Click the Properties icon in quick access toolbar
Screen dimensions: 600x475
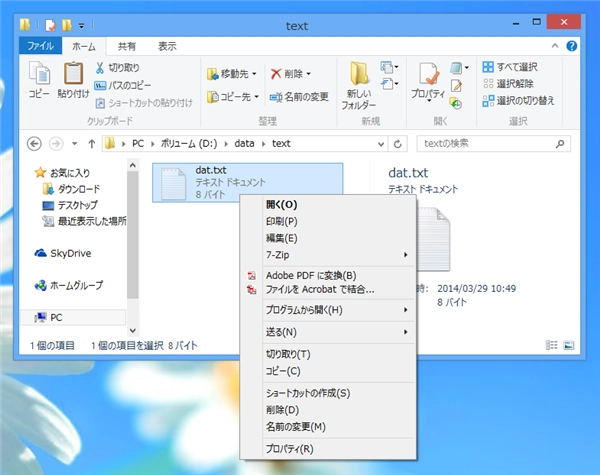coord(50,25)
